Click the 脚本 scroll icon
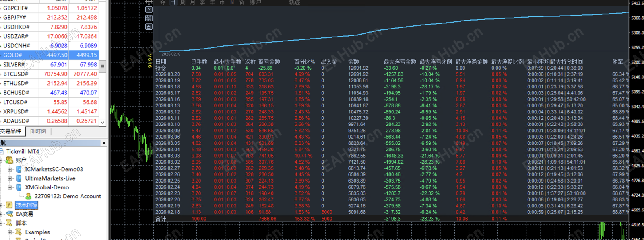Image resolution: width=644 pixels, height=240 pixels. coord(10,223)
